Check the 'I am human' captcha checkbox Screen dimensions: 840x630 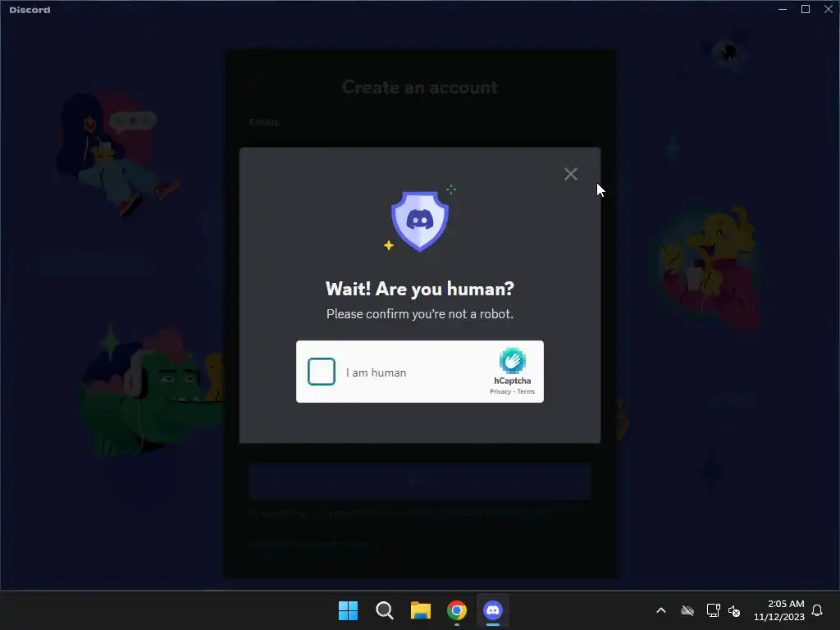(322, 372)
